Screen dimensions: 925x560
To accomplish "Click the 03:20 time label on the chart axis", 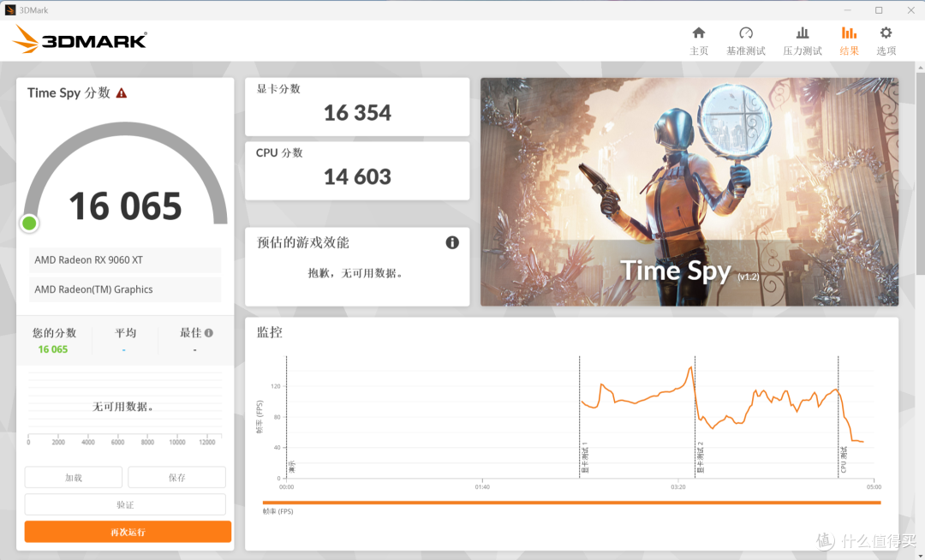I will (677, 487).
